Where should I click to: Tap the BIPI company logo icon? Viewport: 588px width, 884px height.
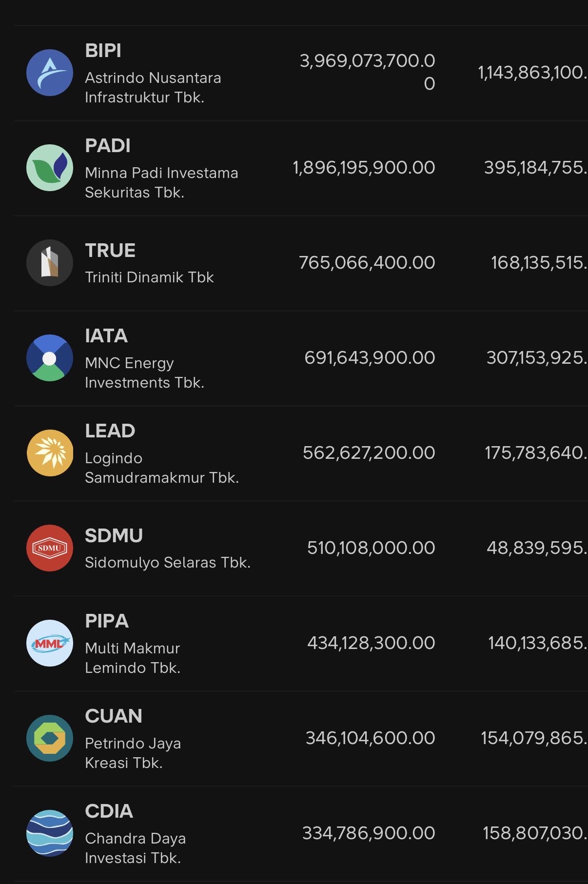(x=50, y=73)
